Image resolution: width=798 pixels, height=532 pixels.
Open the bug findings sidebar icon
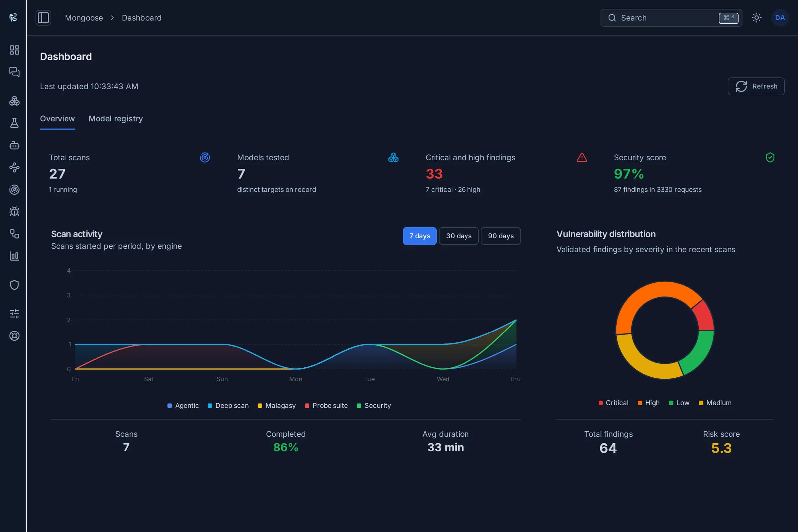tap(14, 212)
